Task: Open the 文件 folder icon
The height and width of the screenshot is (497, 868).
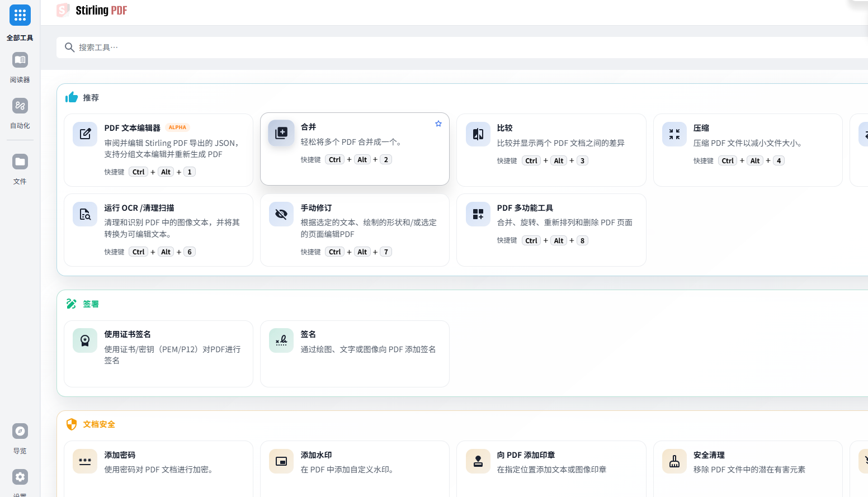Action: [x=20, y=162]
